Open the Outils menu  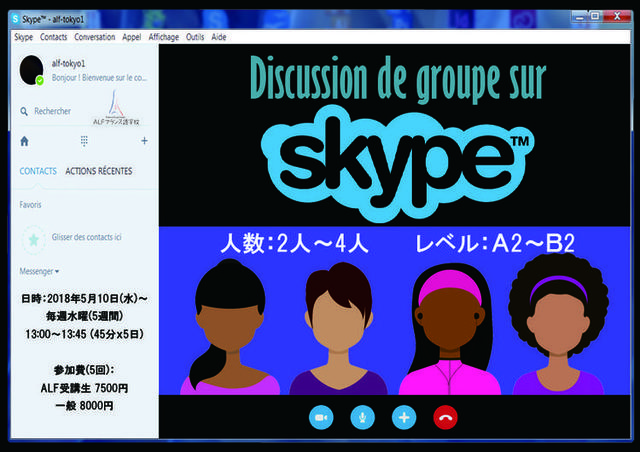pos(195,37)
